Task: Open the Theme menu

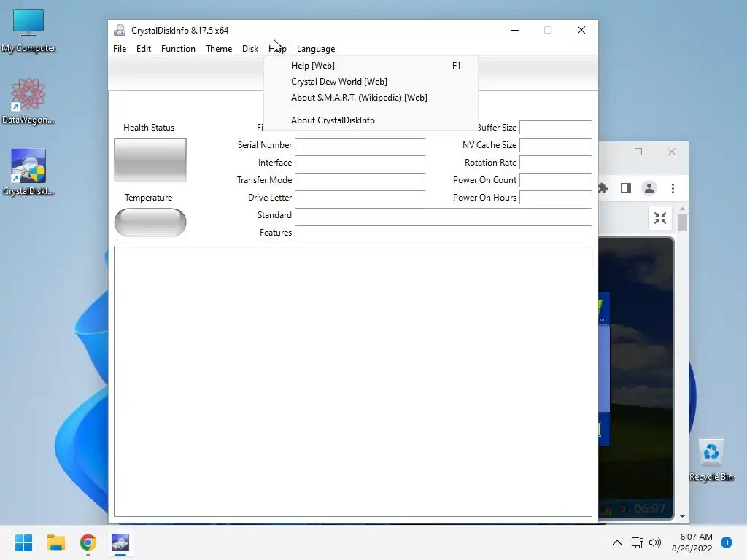Action: point(219,49)
